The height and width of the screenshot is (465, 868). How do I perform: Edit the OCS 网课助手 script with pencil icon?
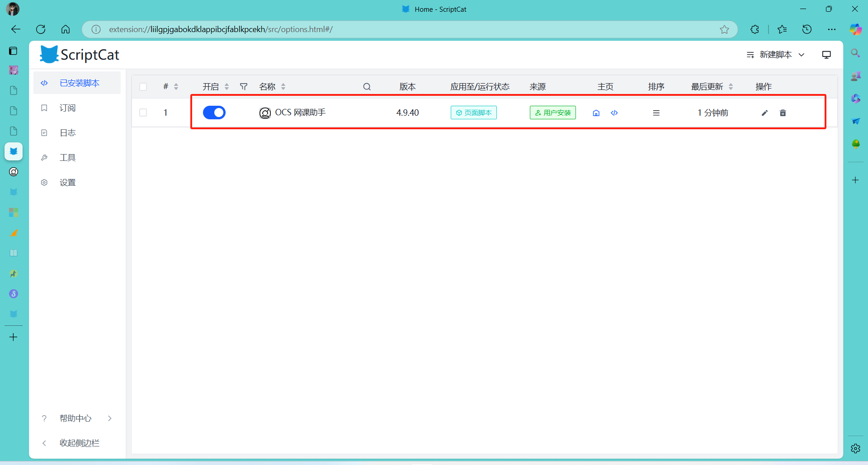[x=764, y=113]
